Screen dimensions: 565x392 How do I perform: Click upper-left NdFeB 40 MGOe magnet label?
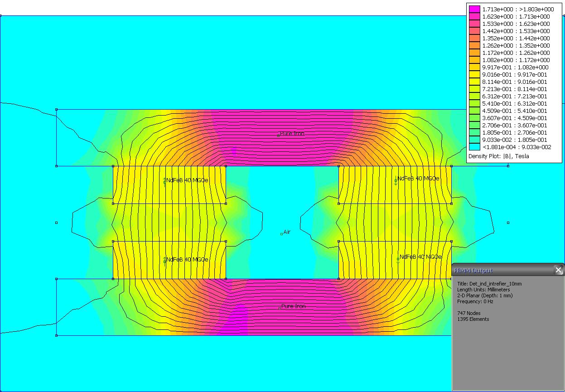point(186,180)
